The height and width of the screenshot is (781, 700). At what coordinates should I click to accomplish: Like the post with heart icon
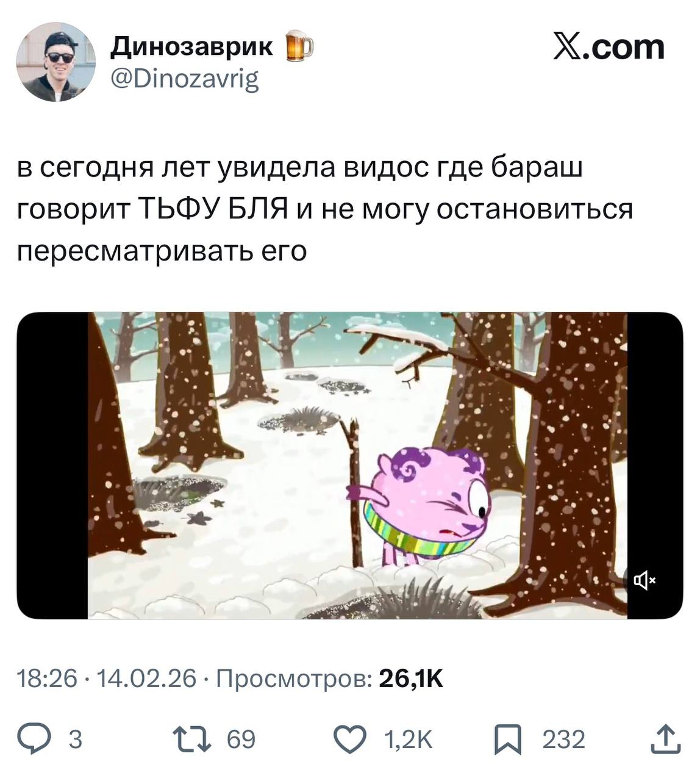[351, 739]
